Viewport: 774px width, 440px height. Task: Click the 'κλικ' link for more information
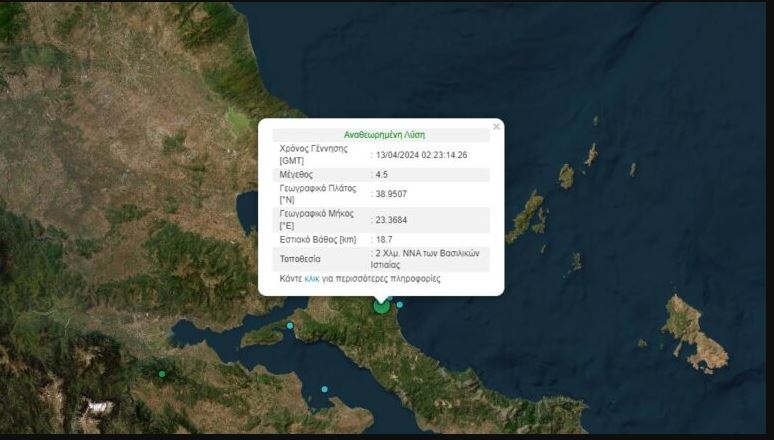[x=312, y=279]
